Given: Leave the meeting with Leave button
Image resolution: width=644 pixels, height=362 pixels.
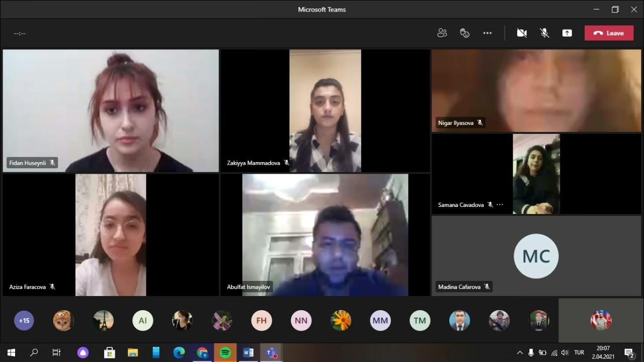Looking at the screenshot, I should 609,33.
